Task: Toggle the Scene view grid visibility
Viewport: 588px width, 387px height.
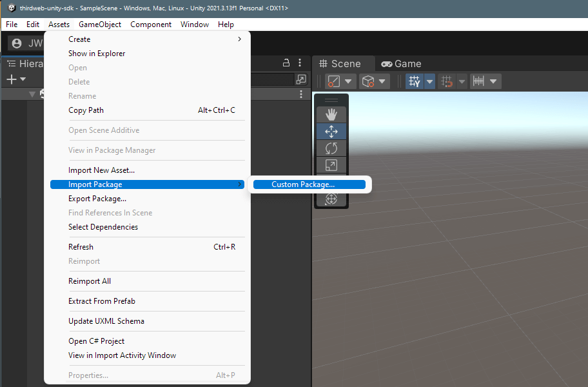Action: 416,81
